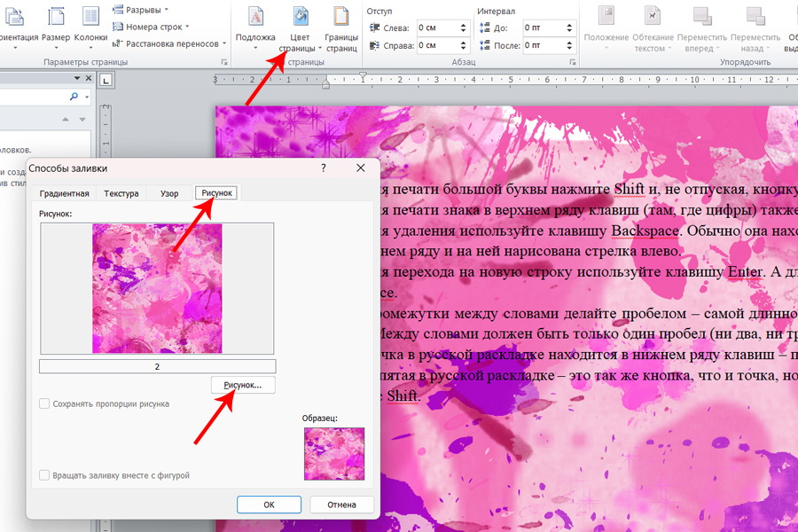Select the Узор pattern tab
Screen dimensions: 798x532
(x=169, y=193)
